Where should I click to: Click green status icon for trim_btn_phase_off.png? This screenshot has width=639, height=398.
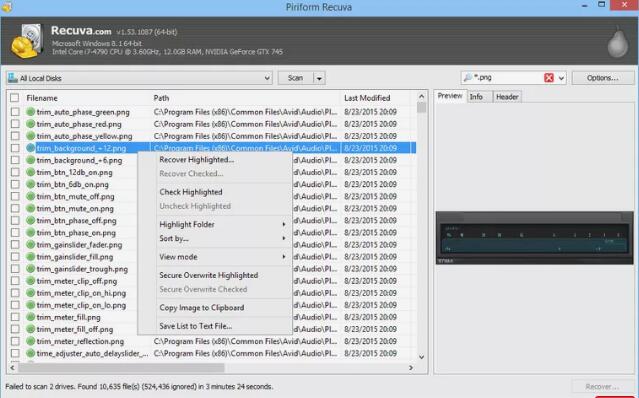click(x=30, y=220)
